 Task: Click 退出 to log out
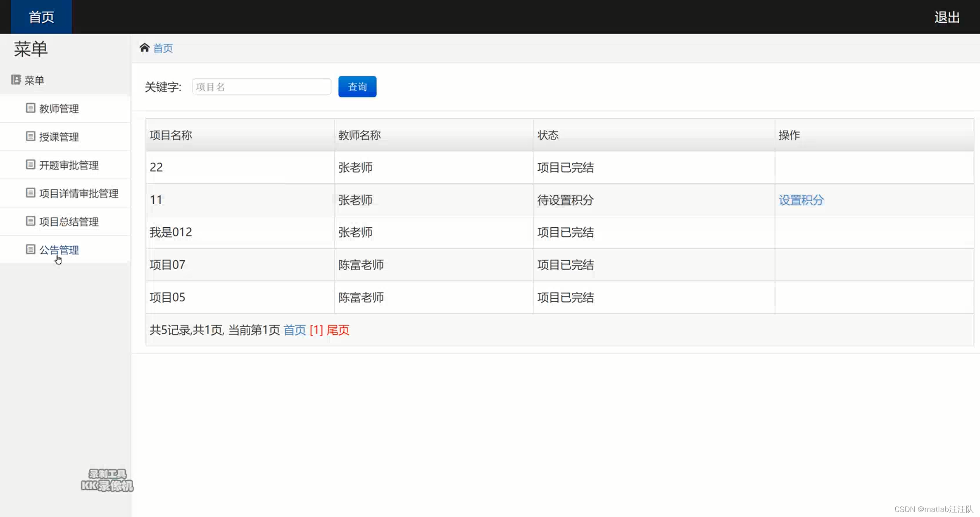coord(947,17)
